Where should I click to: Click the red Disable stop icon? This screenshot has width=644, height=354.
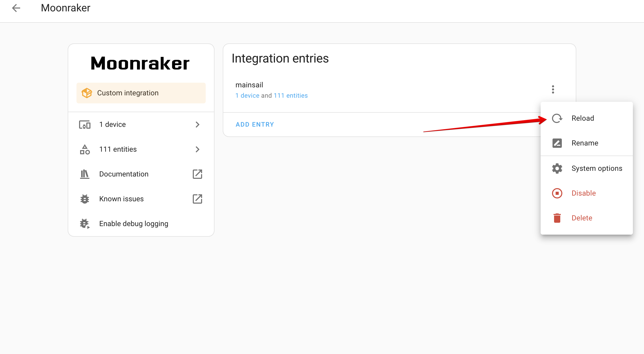557,193
